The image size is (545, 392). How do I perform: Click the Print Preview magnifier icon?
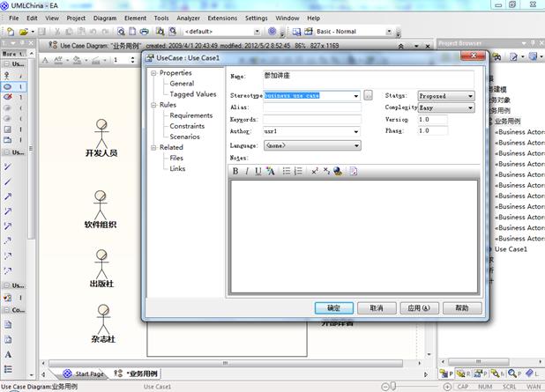[121, 32]
